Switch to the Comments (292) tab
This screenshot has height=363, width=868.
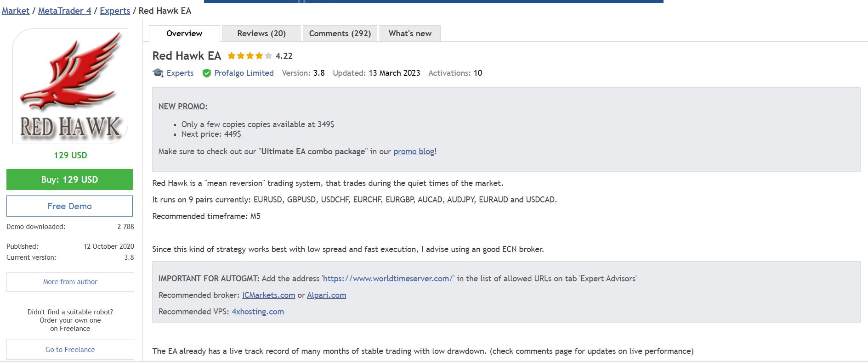pos(340,34)
